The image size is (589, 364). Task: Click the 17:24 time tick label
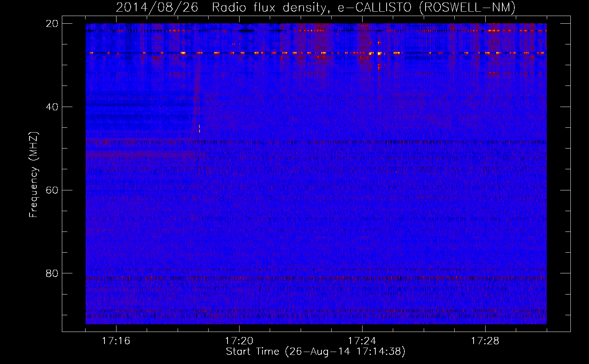tap(362, 341)
